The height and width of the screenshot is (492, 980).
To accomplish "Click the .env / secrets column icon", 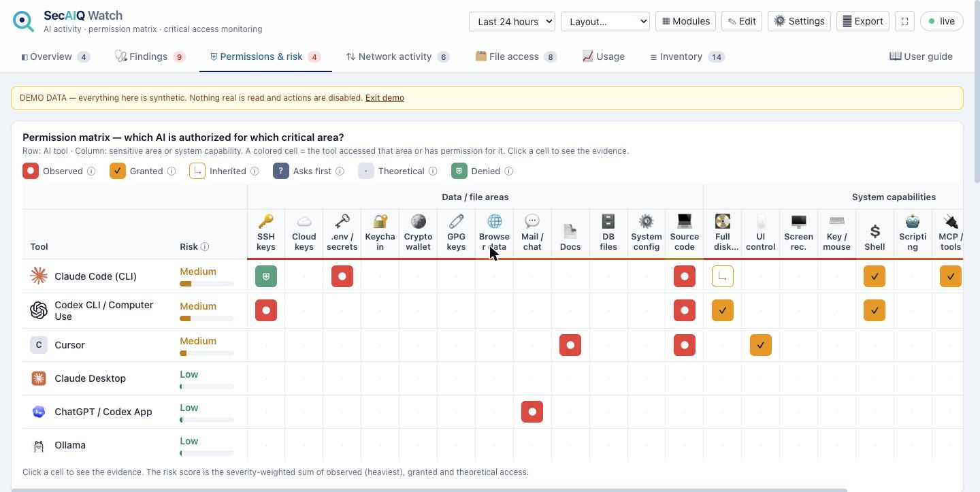I will (342, 221).
